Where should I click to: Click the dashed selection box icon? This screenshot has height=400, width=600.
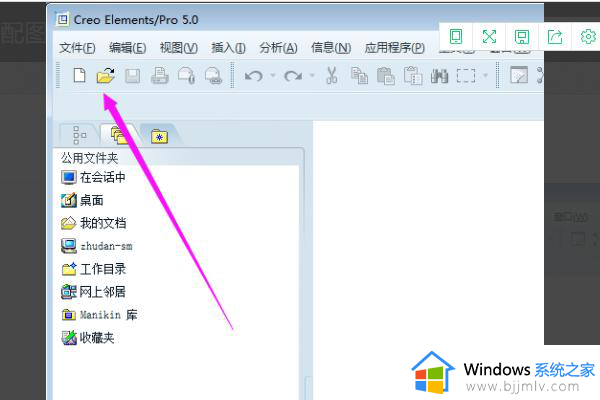466,76
